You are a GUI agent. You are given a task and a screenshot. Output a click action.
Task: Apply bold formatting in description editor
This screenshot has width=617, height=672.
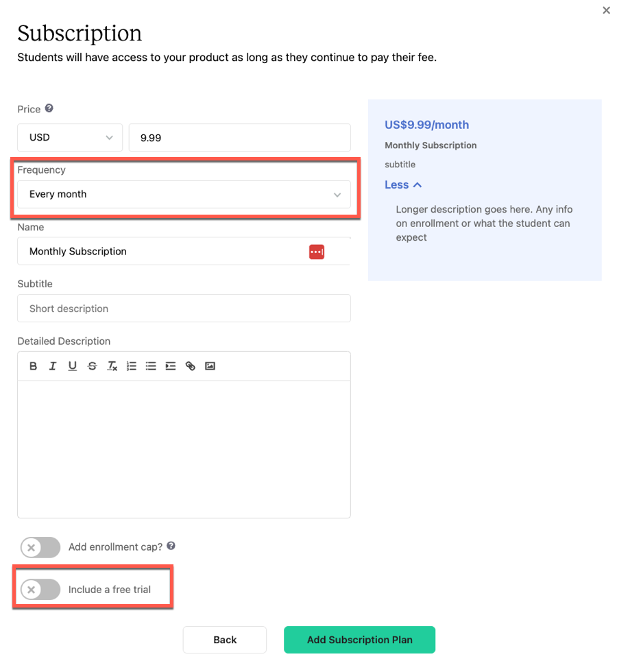tap(33, 366)
